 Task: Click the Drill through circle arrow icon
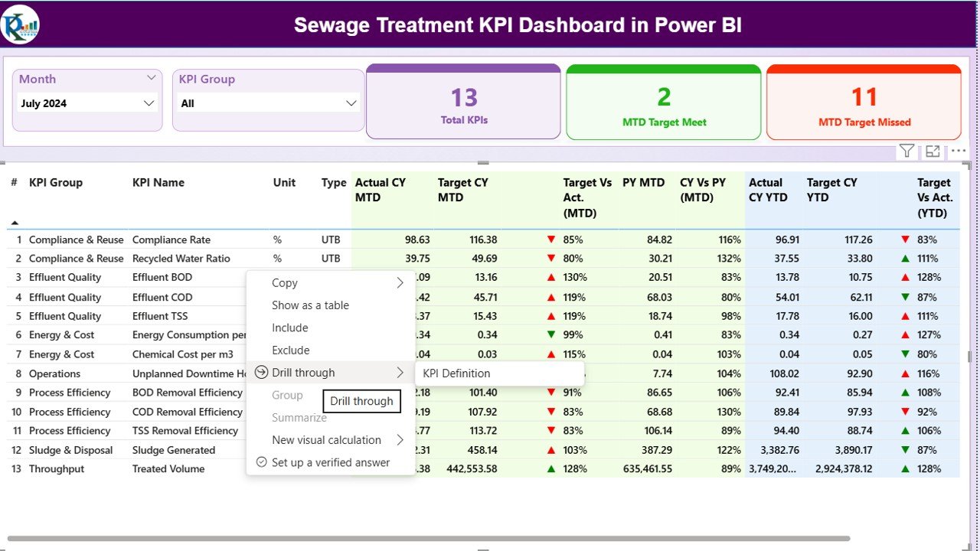(x=261, y=373)
